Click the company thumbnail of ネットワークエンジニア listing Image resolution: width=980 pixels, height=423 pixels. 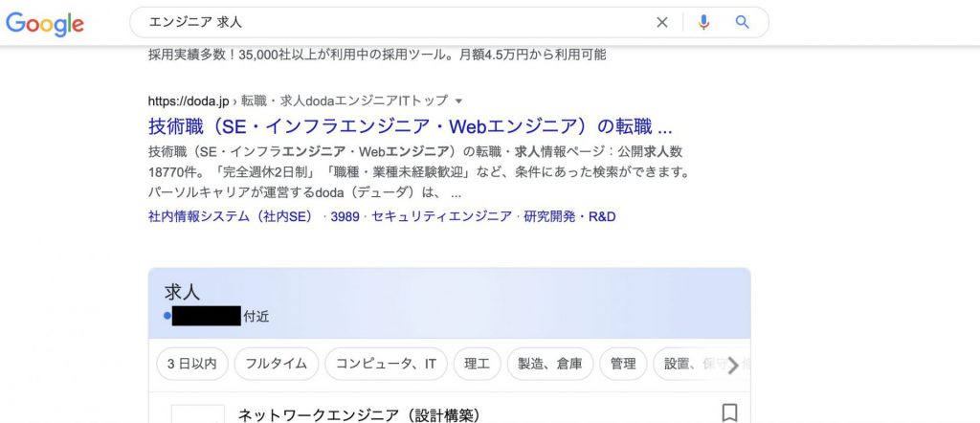point(197,413)
